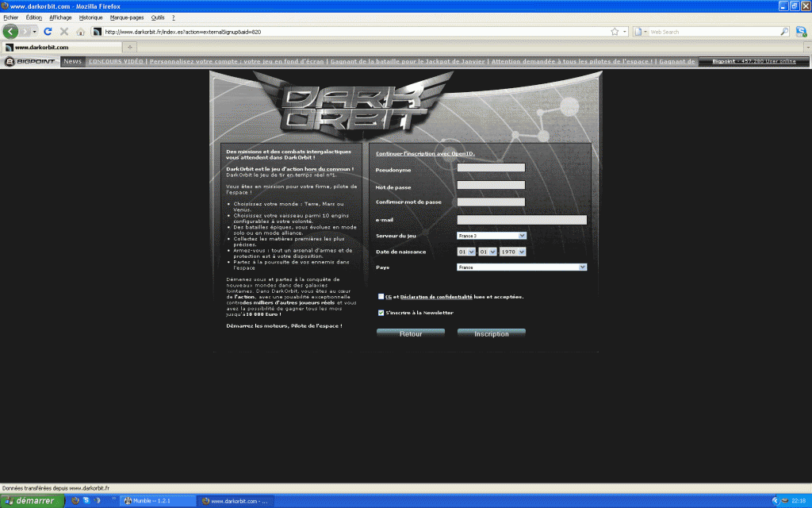Image resolution: width=812 pixels, height=508 pixels.
Task: Open the Jackpot de Janvier news link
Action: [x=408, y=61]
